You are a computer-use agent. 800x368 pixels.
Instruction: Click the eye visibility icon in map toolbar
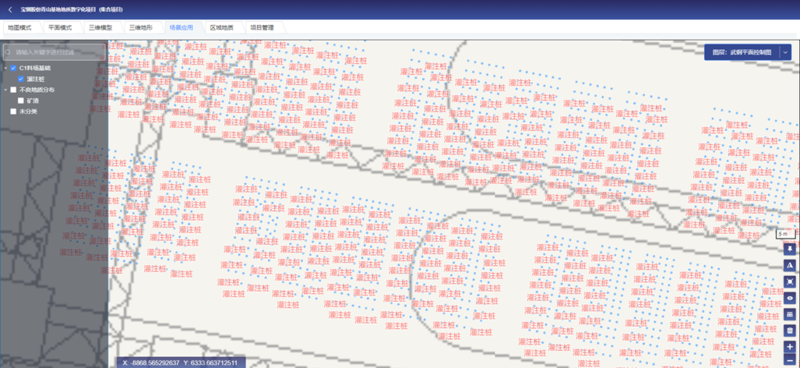click(x=790, y=298)
